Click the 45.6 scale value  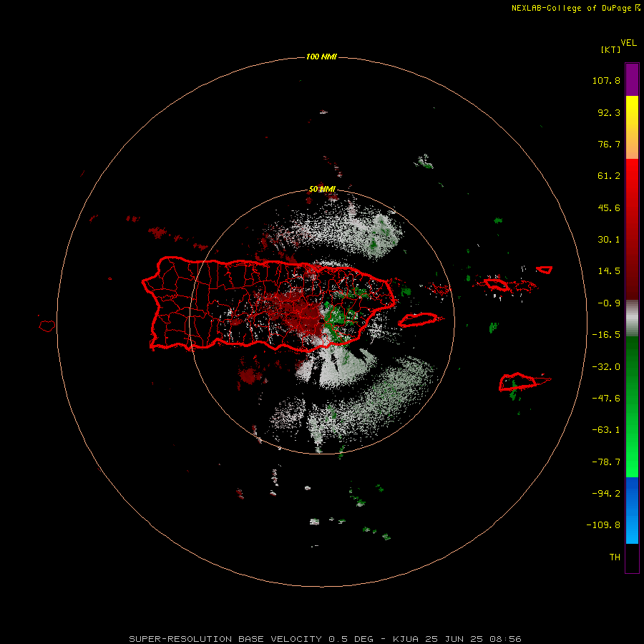tap(609, 208)
